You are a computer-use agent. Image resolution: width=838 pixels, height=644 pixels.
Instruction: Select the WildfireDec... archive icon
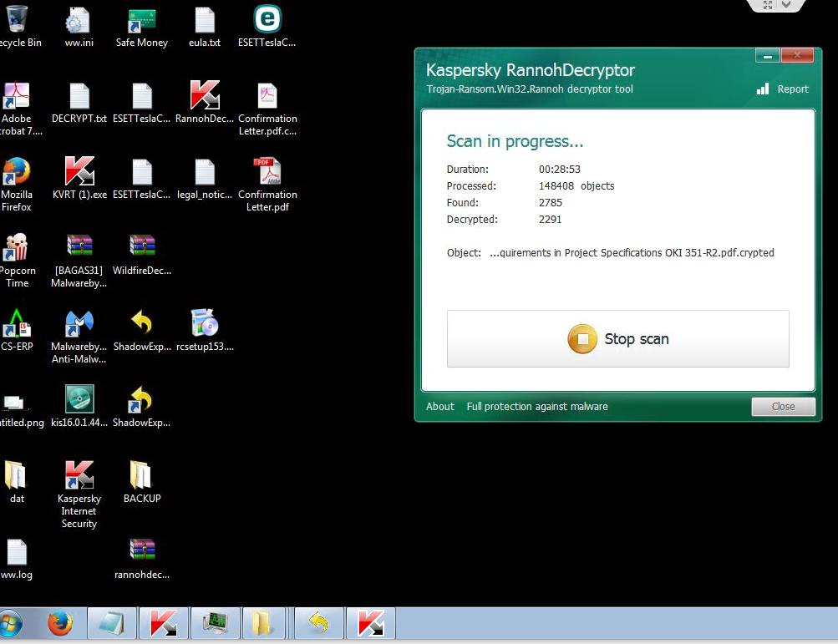pyautogui.click(x=142, y=255)
